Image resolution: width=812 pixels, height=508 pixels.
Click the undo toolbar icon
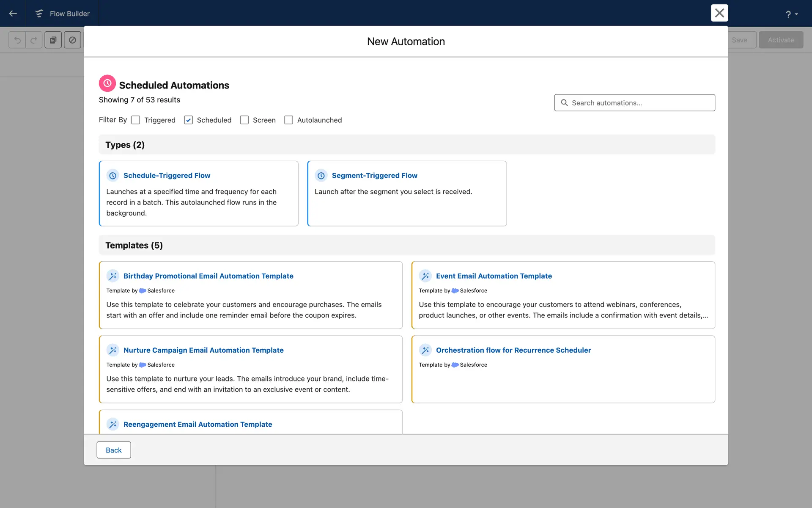coord(17,40)
